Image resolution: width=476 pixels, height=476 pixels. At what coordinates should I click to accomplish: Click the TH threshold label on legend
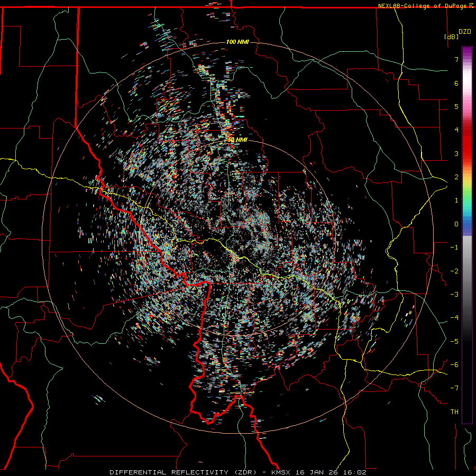point(454,412)
